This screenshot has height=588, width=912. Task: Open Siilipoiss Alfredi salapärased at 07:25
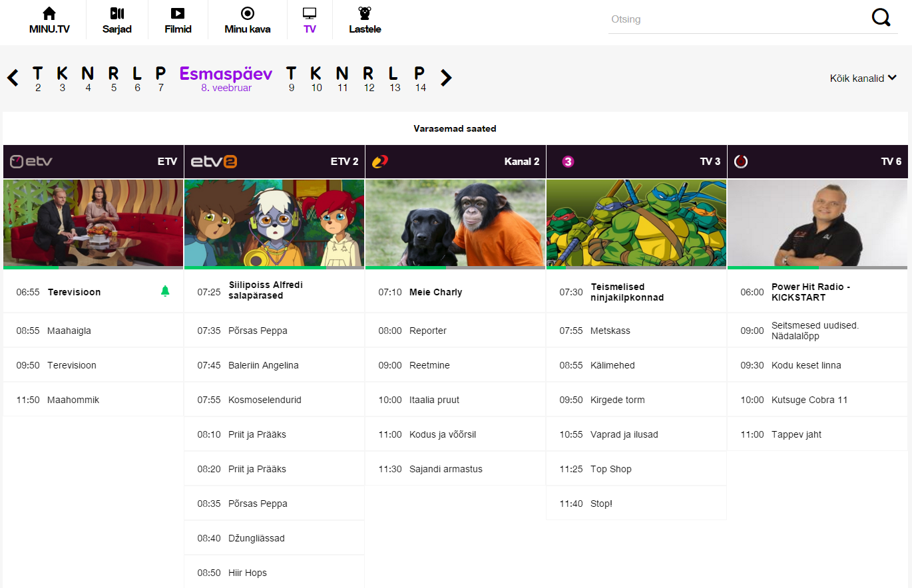[274, 291]
